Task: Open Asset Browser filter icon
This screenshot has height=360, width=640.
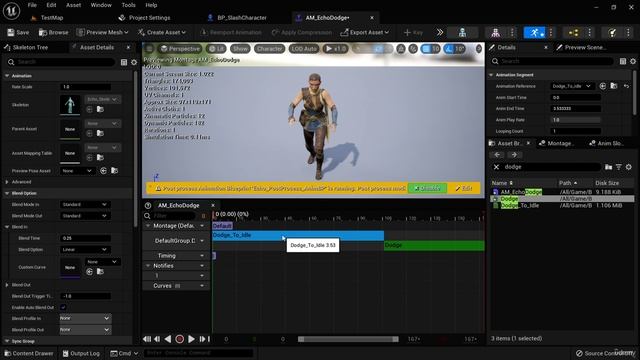Action: click(x=619, y=167)
